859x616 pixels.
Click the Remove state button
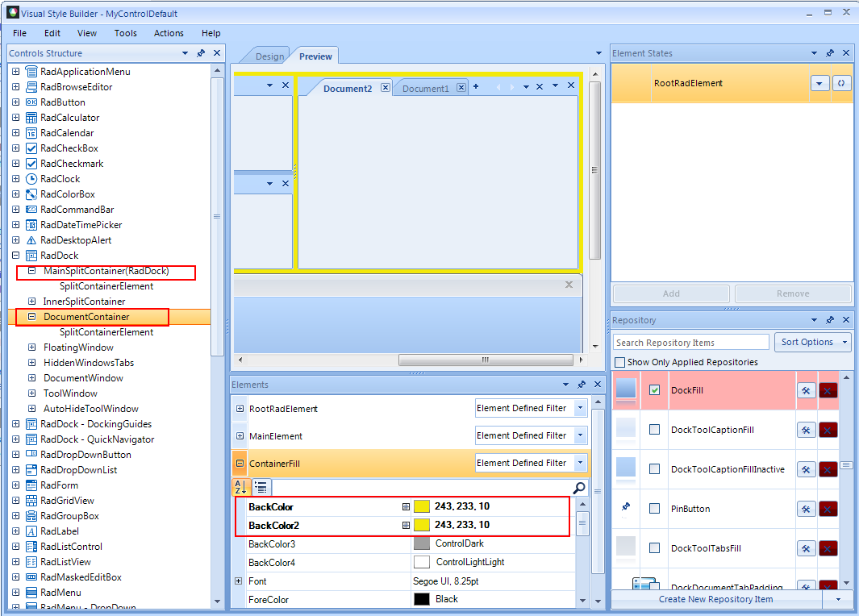(793, 293)
